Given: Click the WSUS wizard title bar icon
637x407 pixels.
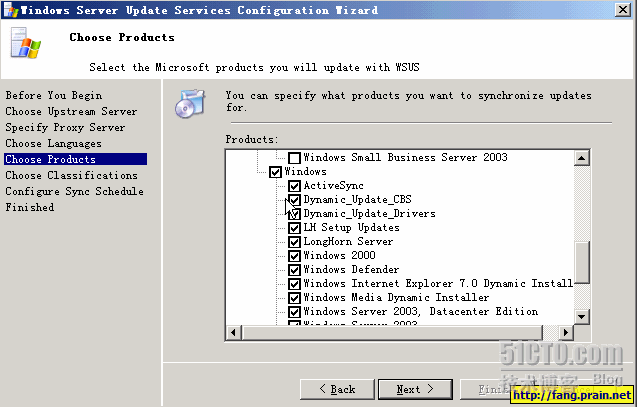Looking at the screenshot, I should coord(11,10).
